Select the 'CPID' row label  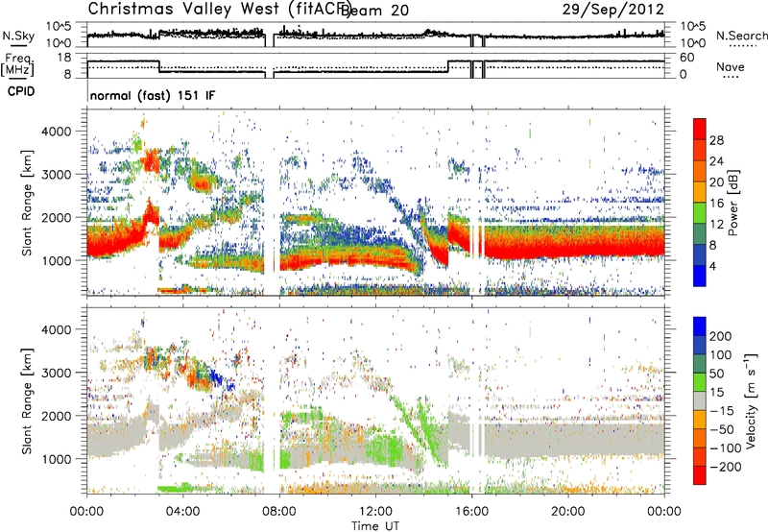[21, 91]
